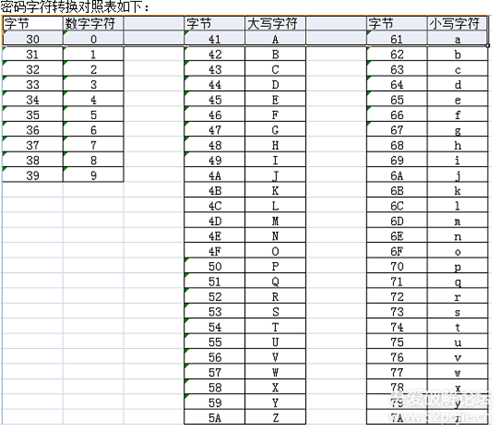Click the uppercase character cell S
Image resolution: width=500 pixels, height=432 pixels.
(275, 311)
